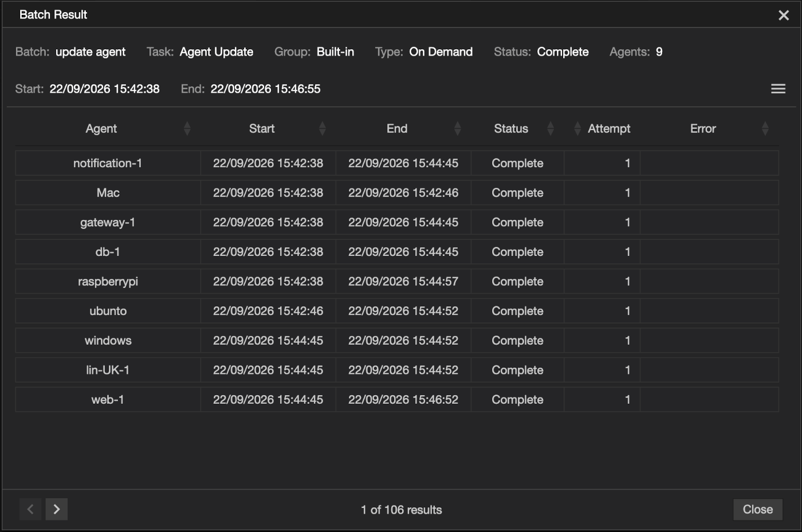Select the db-1 agent cell
Screen dimensions: 802x532
[x=108, y=252]
